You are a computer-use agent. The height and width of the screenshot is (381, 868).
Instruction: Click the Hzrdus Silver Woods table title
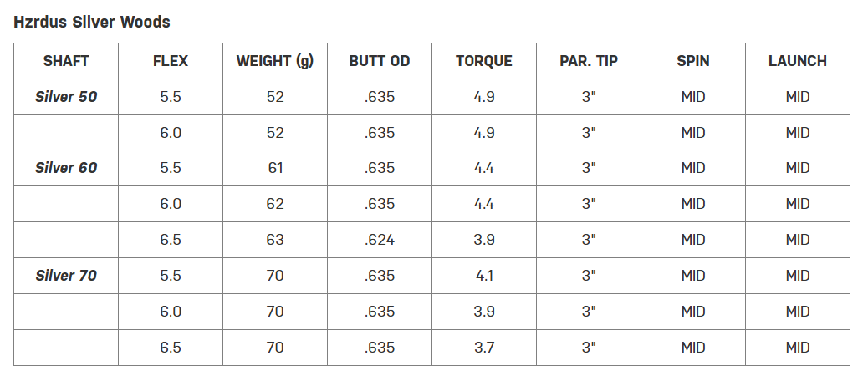tap(92, 23)
